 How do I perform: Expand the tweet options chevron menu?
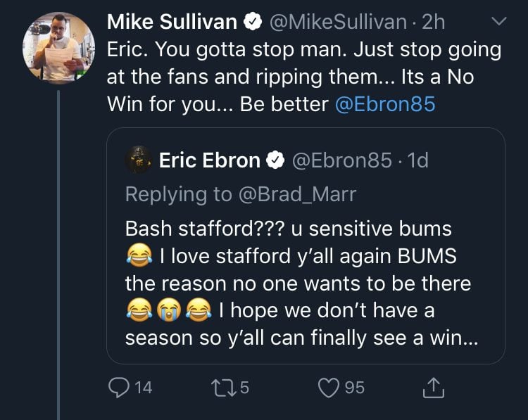tap(498, 22)
